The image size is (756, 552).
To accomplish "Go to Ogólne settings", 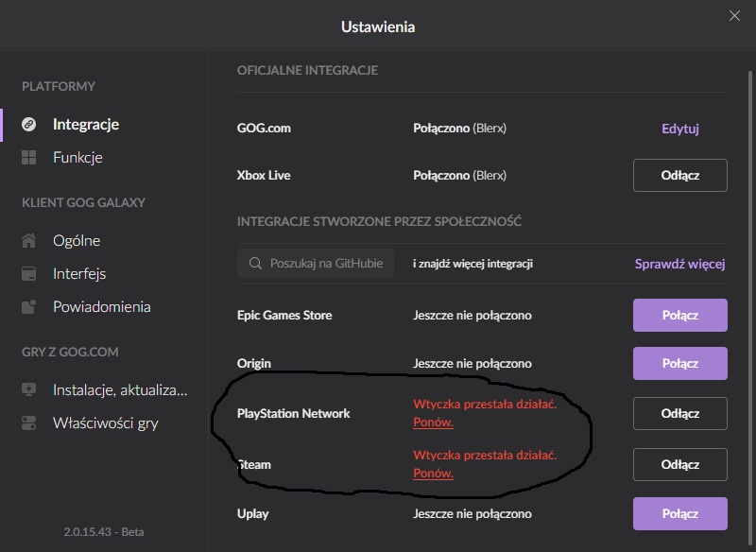I will pos(77,241).
